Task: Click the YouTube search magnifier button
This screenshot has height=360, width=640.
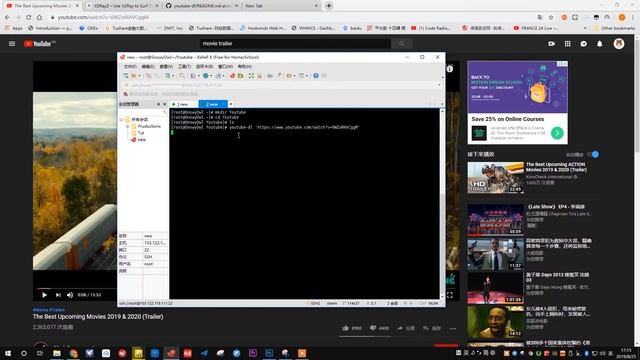Action: point(402,43)
